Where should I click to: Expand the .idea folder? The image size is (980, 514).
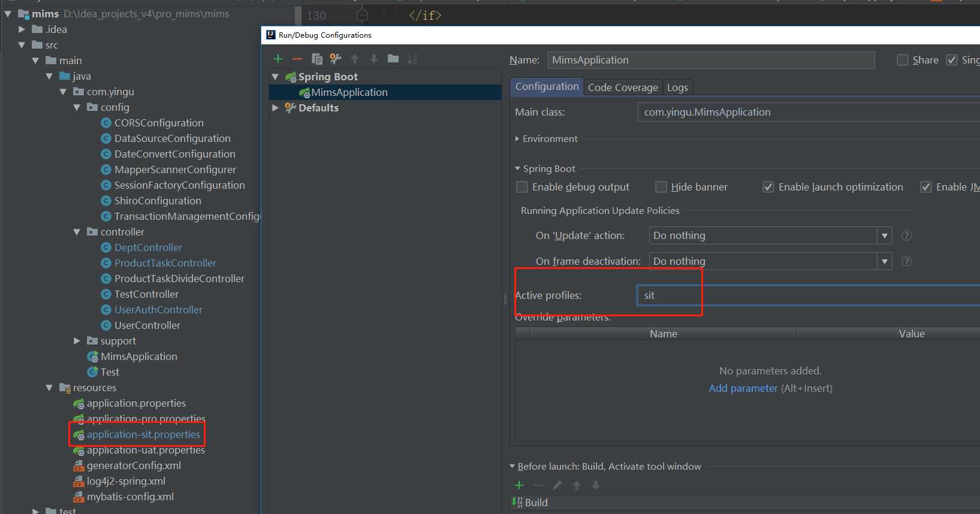(x=22, y=29)
